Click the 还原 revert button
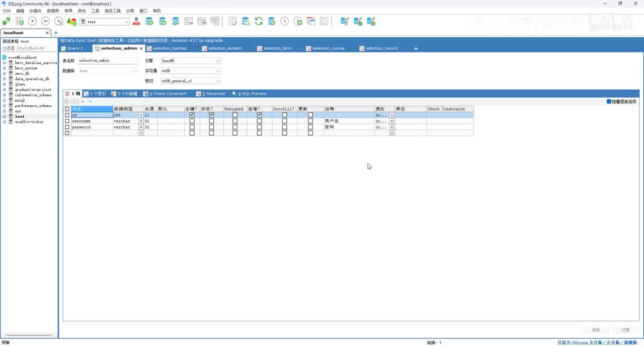The height and width of the screenshot is (346, 644). [x=625, y=330]
